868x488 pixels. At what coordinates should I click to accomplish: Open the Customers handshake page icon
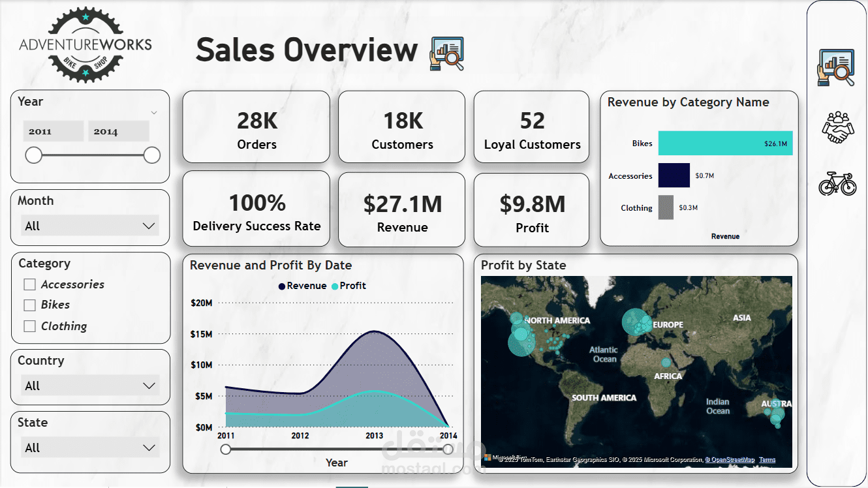tap(838, 128)
